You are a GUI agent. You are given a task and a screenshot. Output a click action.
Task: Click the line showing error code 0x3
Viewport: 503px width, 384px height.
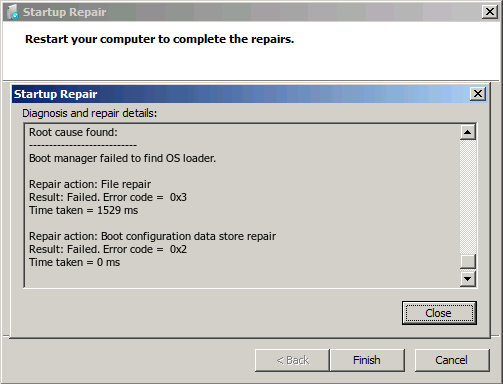coord(108,197)
